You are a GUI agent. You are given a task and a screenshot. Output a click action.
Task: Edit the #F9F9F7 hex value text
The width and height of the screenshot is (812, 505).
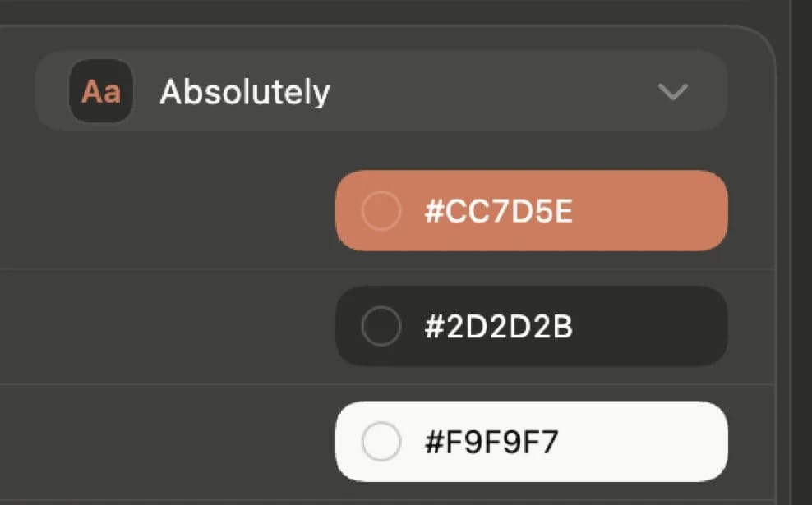[x=491, y=443]
